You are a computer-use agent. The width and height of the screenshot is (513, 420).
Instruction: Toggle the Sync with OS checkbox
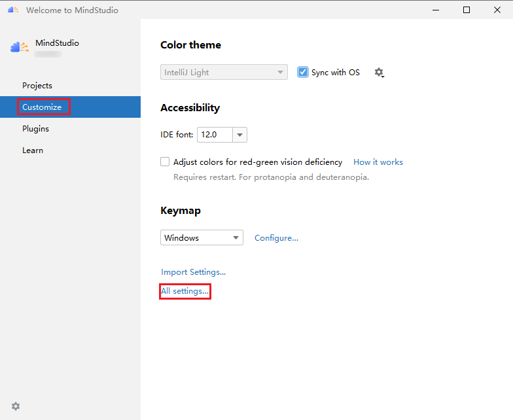click(x=302, y=72)
